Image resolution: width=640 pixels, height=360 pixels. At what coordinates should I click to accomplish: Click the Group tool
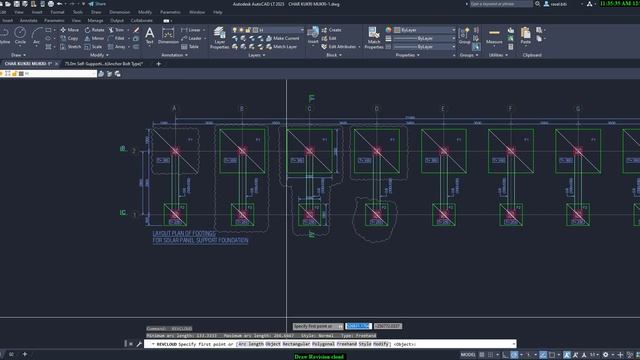pyautogui.click(x=464, y=36)
